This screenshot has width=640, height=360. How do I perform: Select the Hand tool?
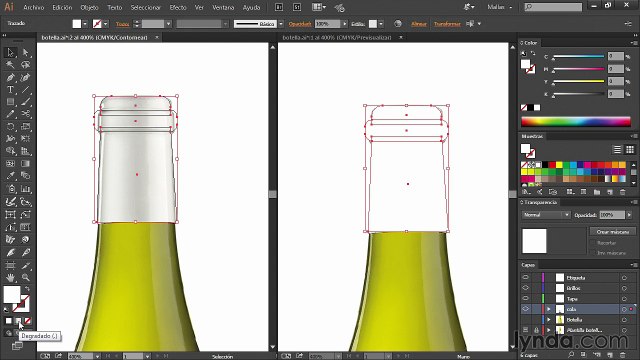10,278
